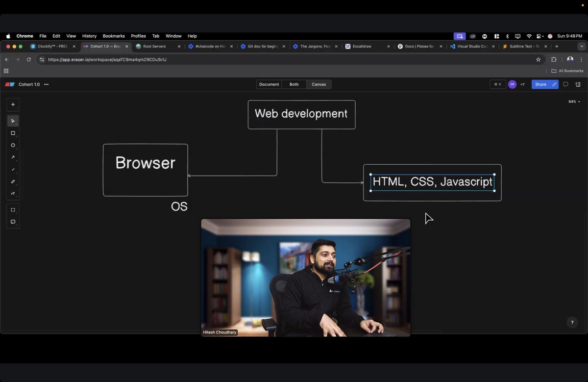Open the Bookmarks menu in the menu bar
The height and width of the screenshot is (382, 588).
[x=113, y=36]
